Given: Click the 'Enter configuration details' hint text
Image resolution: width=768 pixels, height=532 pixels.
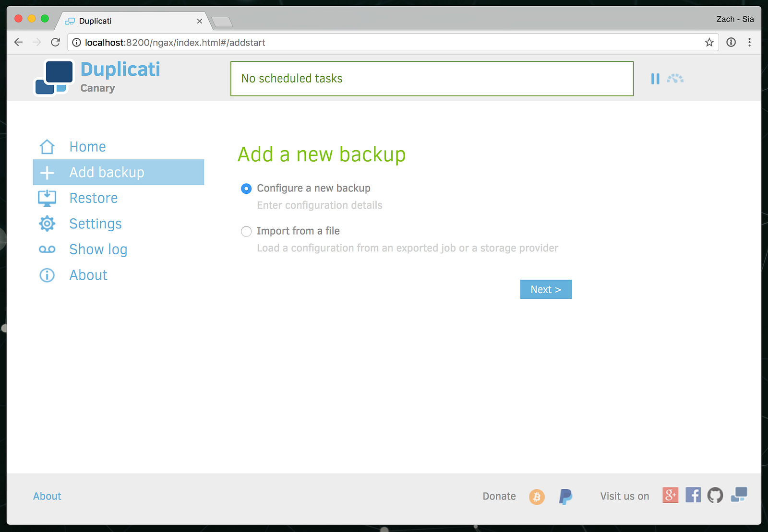Looking at the screenshot, I should click(320, 205).
